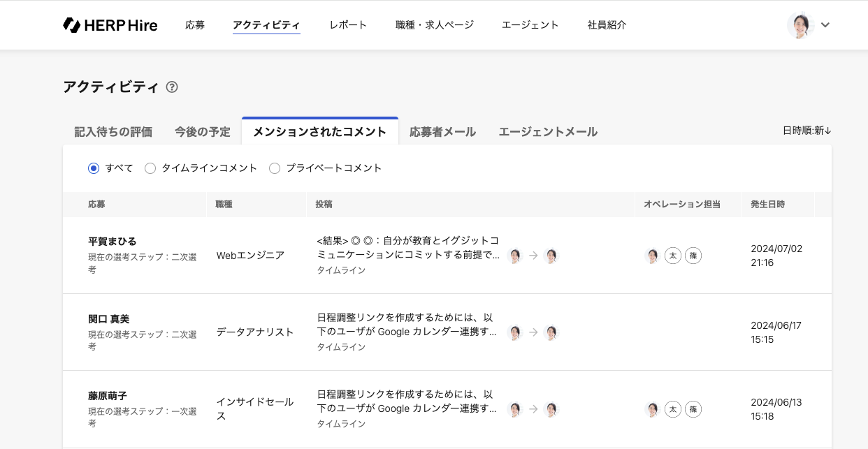Select the タイムラインコメント radio option
The width and height of the screenshot is (868, 449).
tap(150, 168)
